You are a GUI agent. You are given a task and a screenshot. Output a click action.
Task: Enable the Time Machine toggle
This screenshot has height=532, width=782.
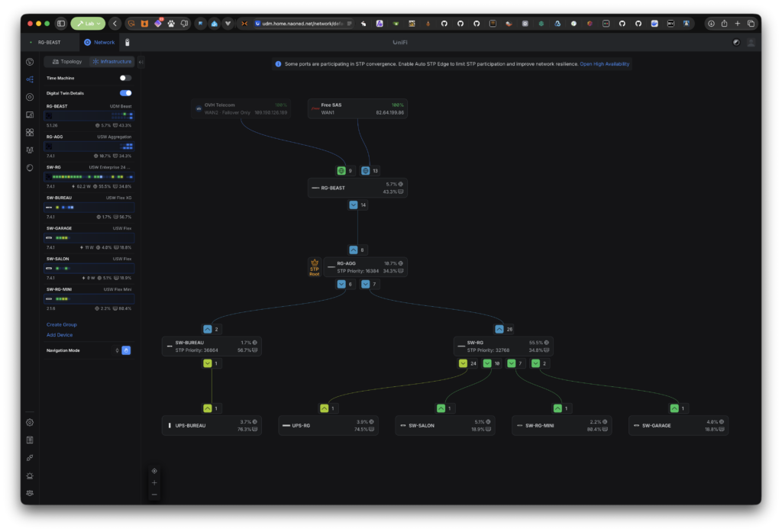(125, 78)
